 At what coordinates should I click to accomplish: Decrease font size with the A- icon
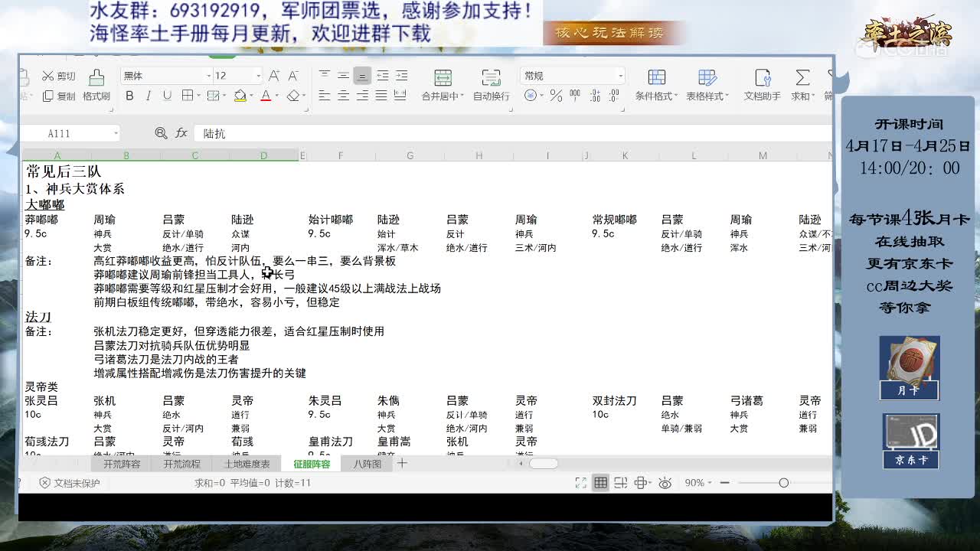tap(293, 76)
